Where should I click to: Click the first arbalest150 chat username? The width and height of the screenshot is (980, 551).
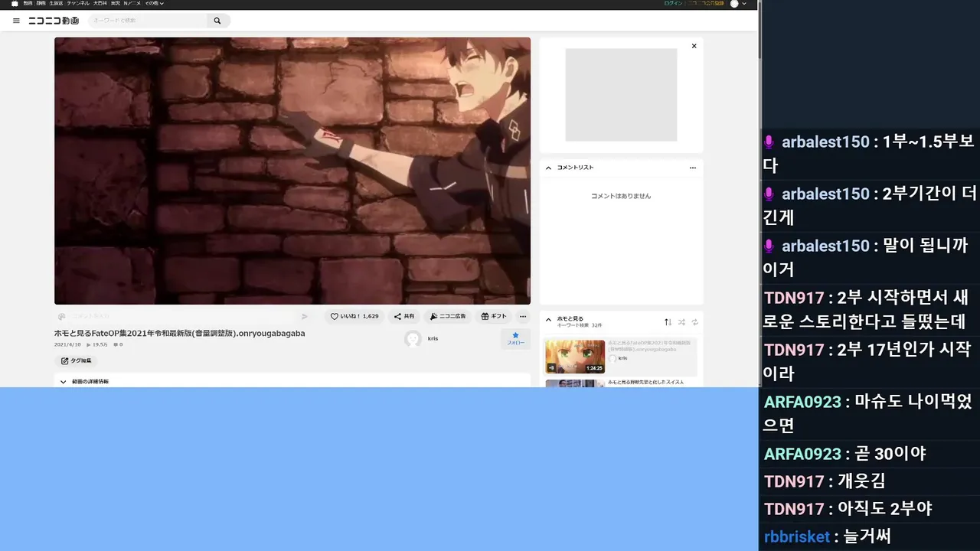coord(825,142)
